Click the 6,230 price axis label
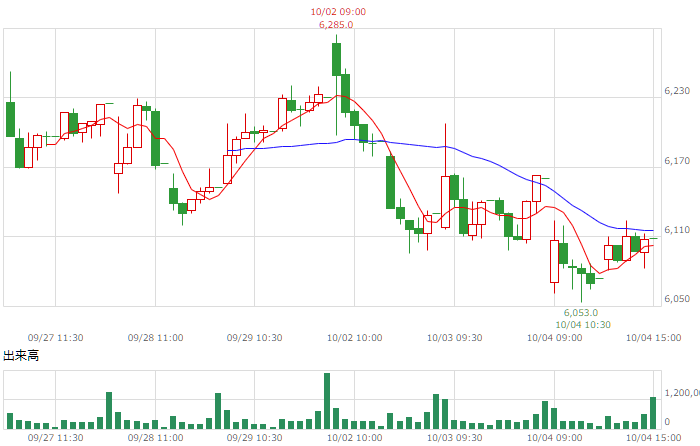 click(677, 91)
